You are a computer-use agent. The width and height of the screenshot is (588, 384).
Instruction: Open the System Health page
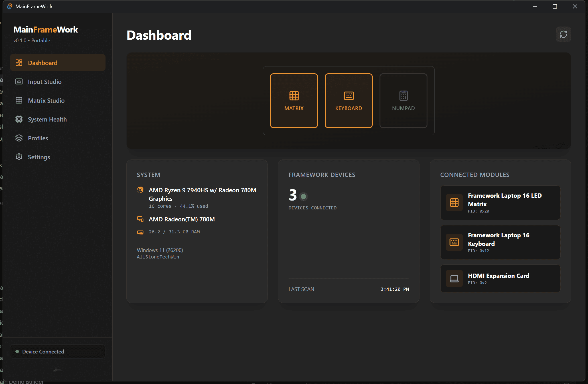coord(58,119)
